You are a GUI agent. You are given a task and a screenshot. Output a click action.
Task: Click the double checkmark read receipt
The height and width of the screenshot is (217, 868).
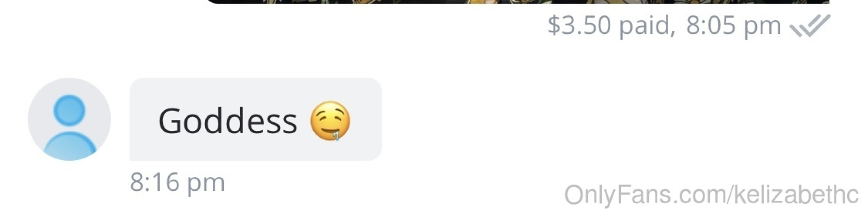810,26
